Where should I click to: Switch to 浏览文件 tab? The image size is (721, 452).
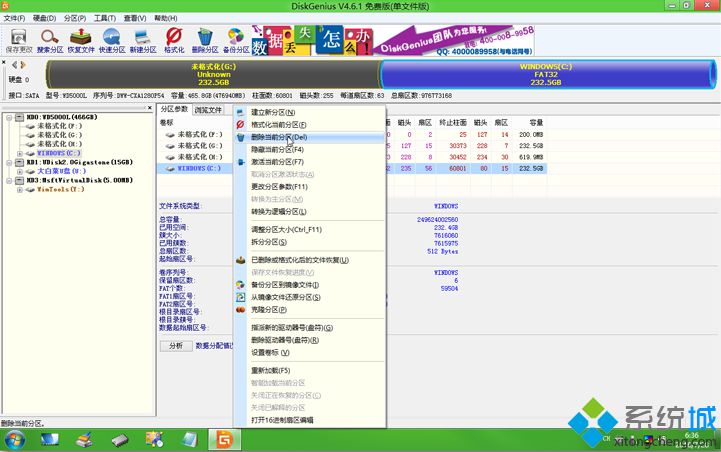[x=208, y=110]
